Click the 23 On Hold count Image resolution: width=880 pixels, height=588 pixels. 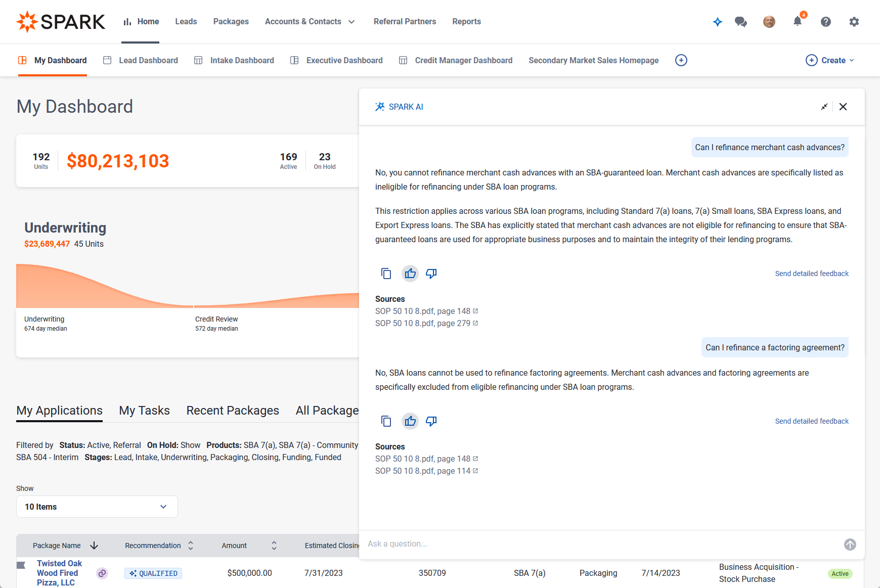325,161
